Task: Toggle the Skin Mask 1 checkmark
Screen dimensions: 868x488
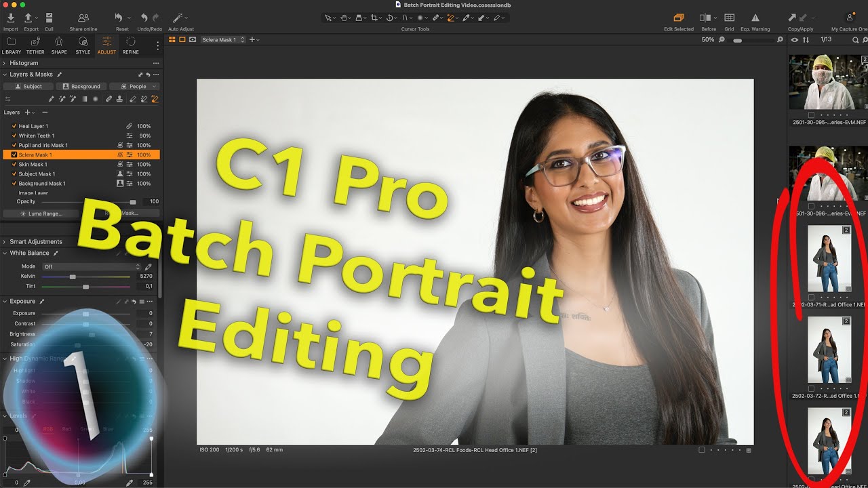Action: (x=14, y=164)
